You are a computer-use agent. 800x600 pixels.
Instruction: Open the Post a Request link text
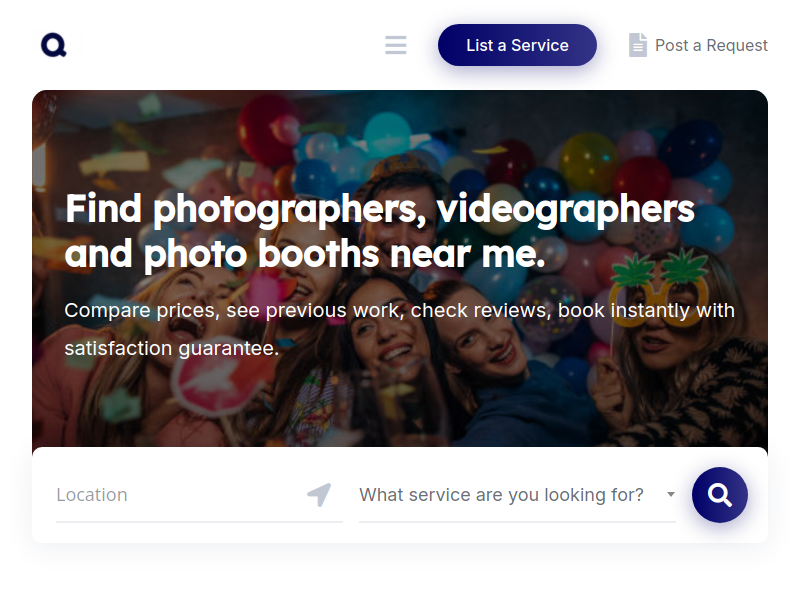pyautogui.click(x=711, y=45)
